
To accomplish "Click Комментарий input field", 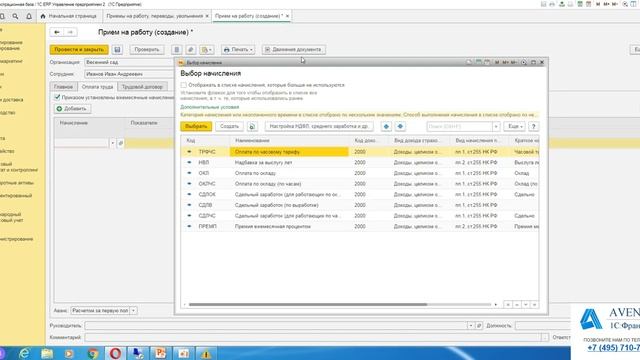I will pos(313,338).
